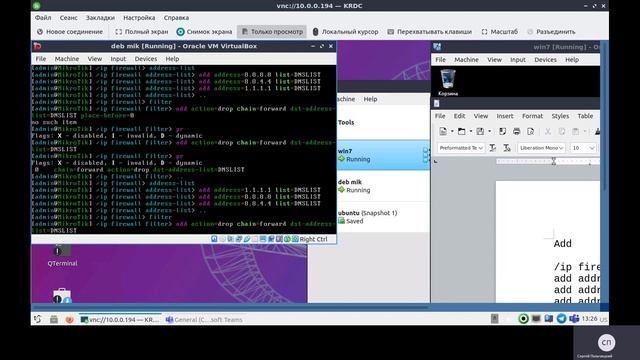Expand the Save dropdown arrow
This screenshot has height=360, width=640.
point(489,131)
